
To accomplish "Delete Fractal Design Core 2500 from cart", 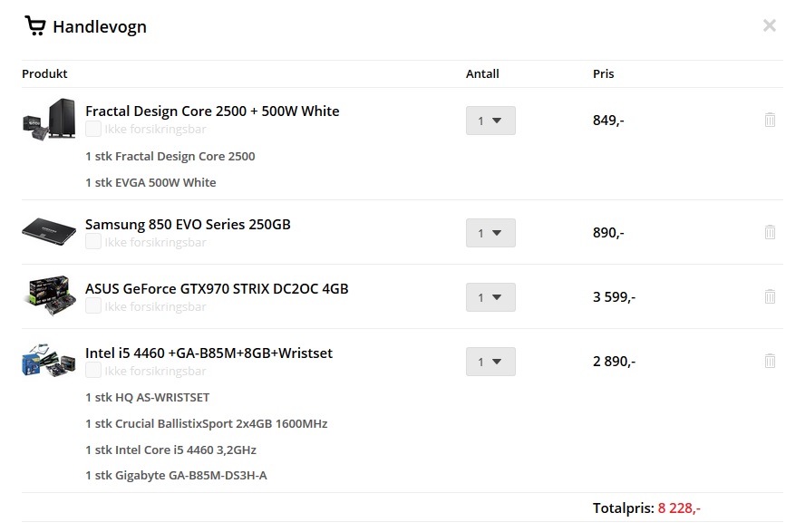I will tap(770, 120).
